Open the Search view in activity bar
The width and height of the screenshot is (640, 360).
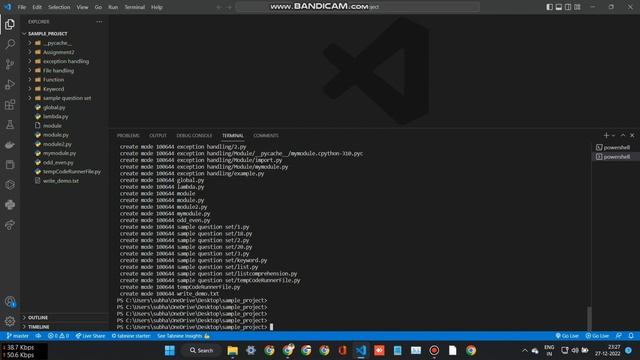10,44
